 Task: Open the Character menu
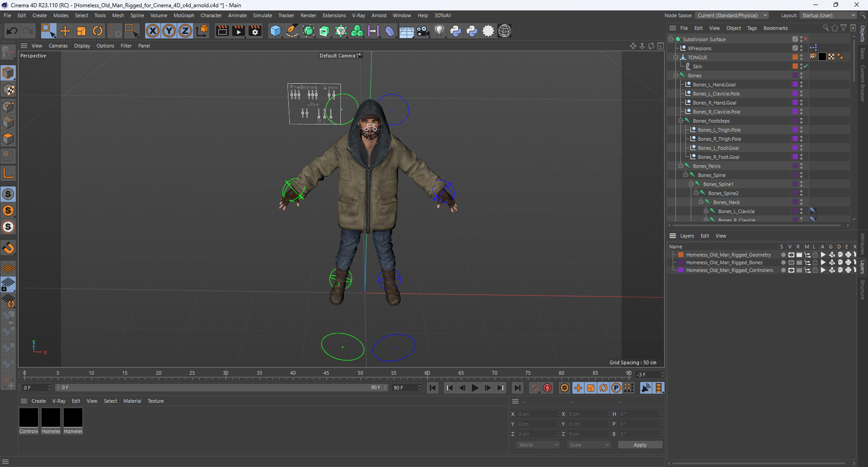211,15
